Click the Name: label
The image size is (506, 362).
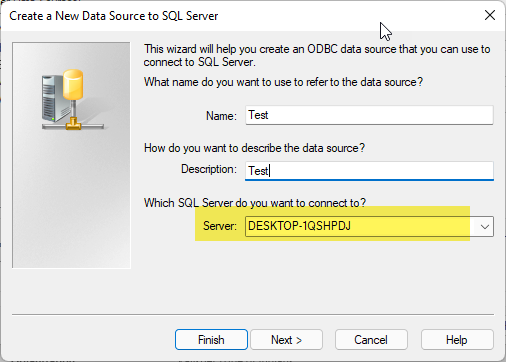click(221, 116)
